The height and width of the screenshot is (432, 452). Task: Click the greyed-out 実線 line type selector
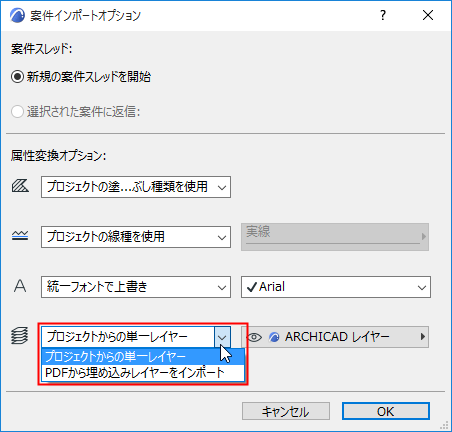tap(335, 237)
